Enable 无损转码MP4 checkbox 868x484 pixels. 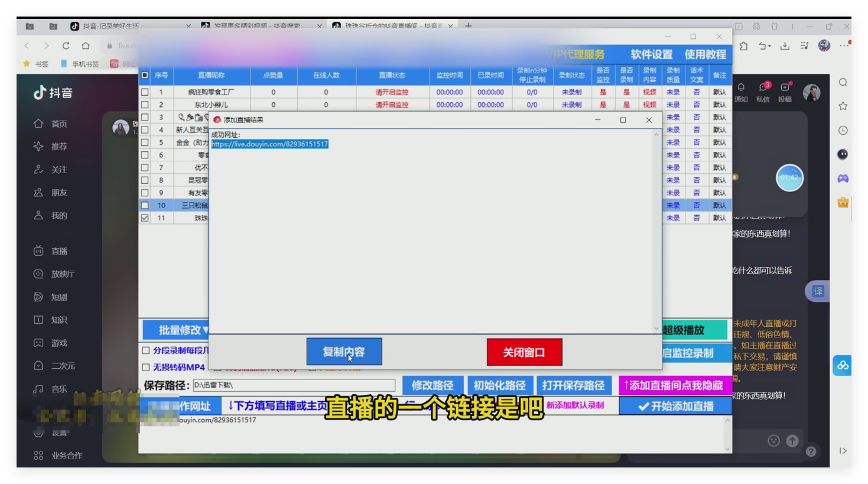point(146,367)
